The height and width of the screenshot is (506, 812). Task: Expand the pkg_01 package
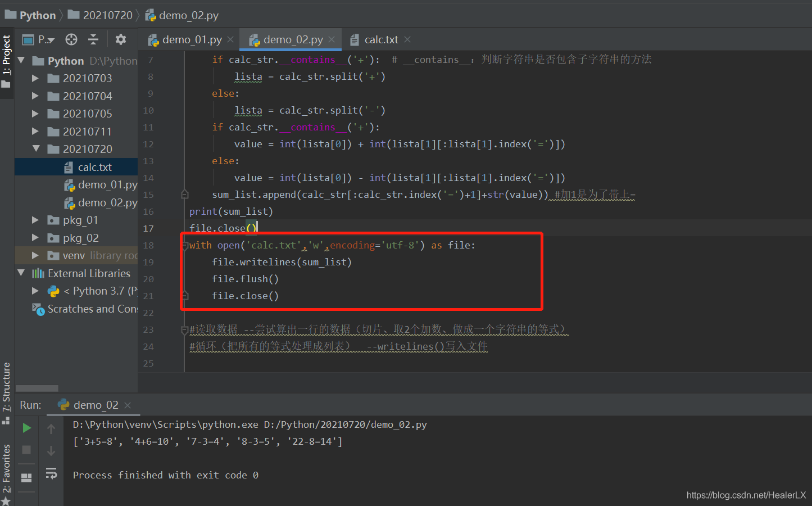(35, 220)
